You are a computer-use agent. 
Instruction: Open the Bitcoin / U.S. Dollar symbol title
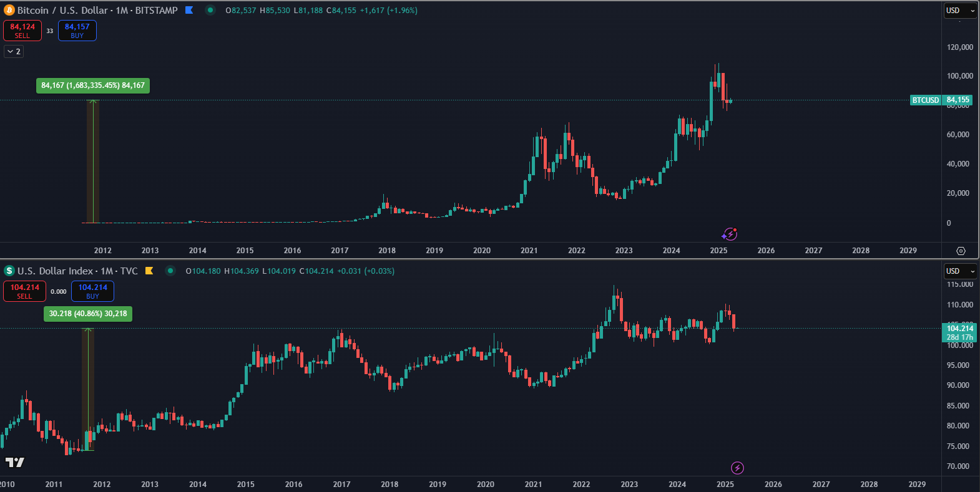click(x=97, y=10)
